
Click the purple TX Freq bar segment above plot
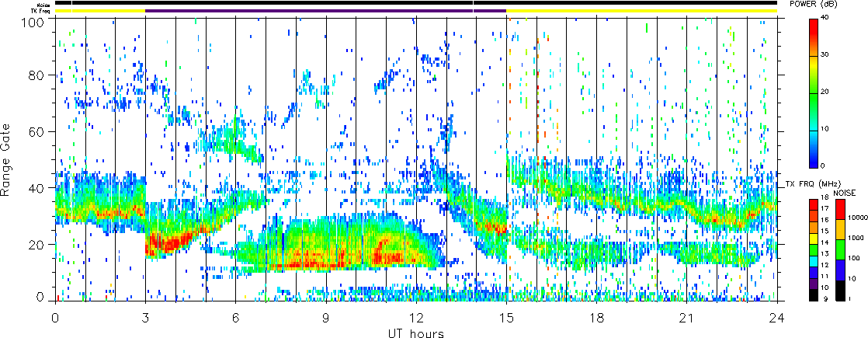coord(325,11)
